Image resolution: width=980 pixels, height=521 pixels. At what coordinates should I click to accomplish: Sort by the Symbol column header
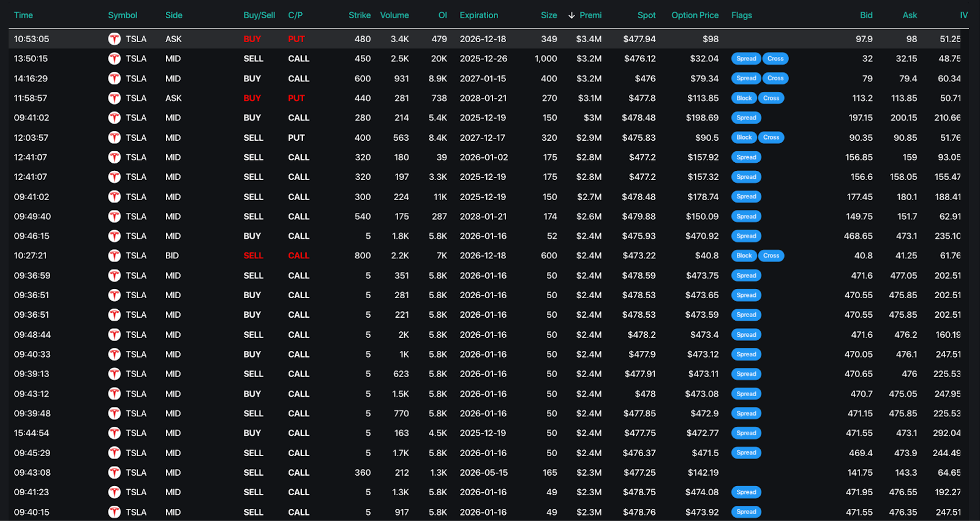point(123,15)
